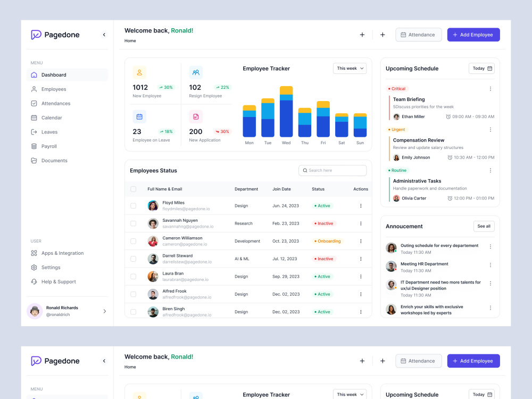Click the New Employee person icon
The height and width of the screenshot is (399, 532).
[139, 72]
